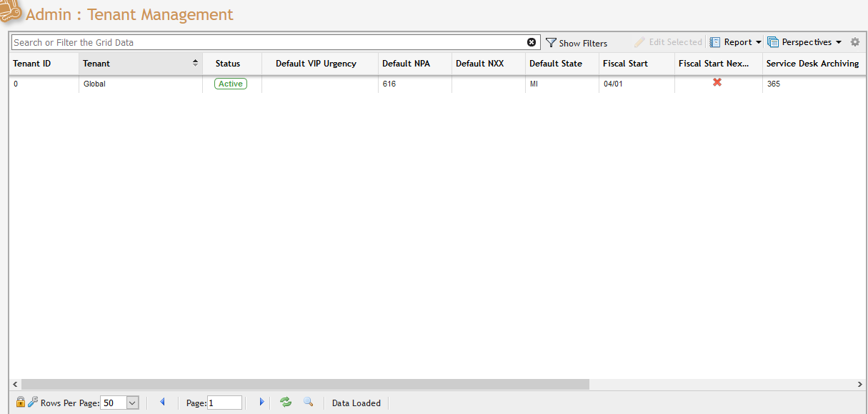Click the Tenant ID column header

pos(32,64)
